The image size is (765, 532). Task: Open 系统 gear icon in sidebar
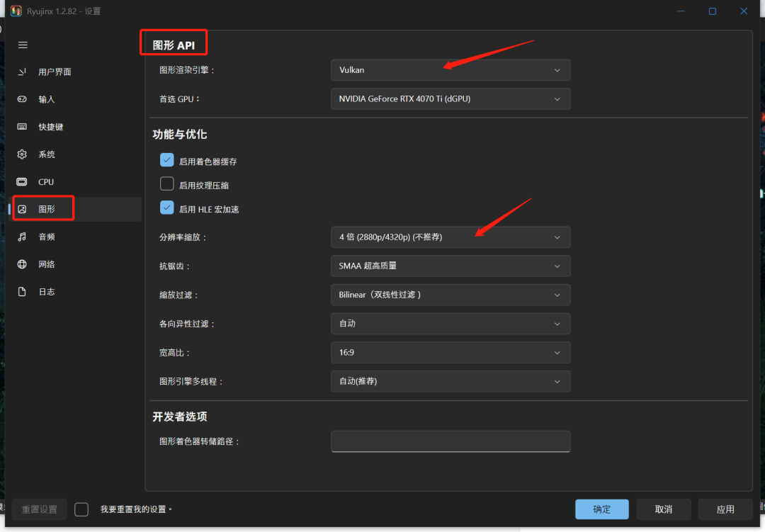click(23, 154)
